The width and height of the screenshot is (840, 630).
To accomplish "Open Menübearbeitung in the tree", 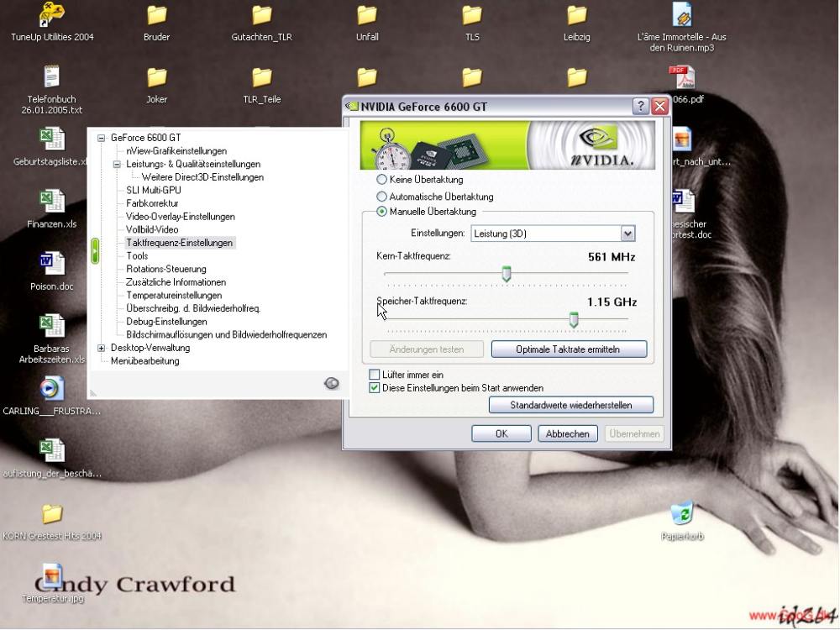I will pyautogui.click(x=144, y=361).
